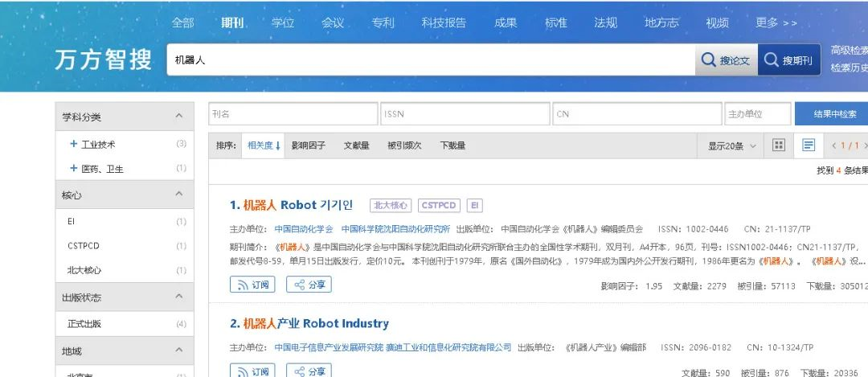Viewport: 868px width, 377px height.
Task: Open sponsor link 中国电子信息产业发展研究院
Action: coord(329,347)
